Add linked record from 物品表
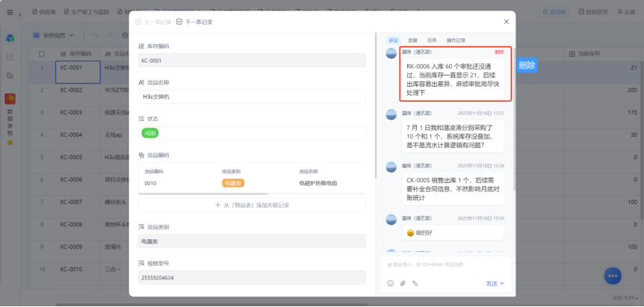 click(252, 205)
